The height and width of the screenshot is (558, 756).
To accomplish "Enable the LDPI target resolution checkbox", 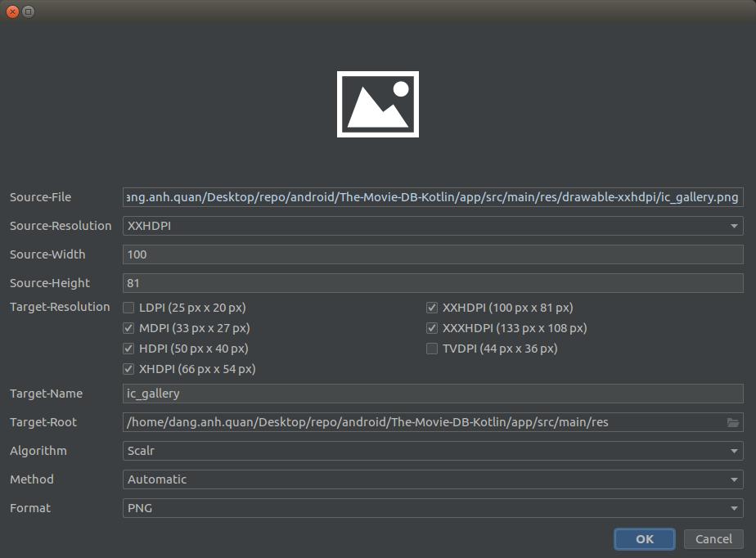I will pos(128,308).
